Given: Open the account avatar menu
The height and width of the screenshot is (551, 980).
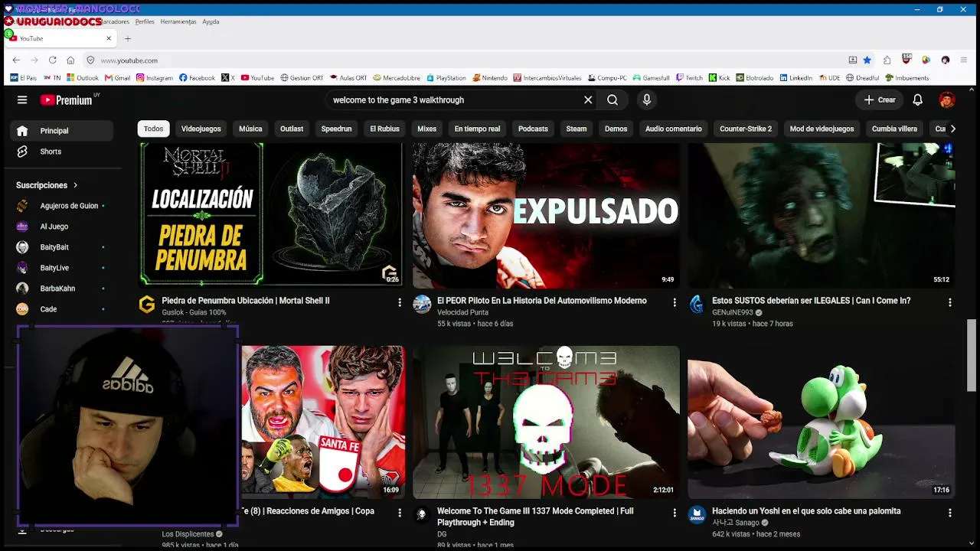Looking at the screenshot, I should [x=947, y=99].
